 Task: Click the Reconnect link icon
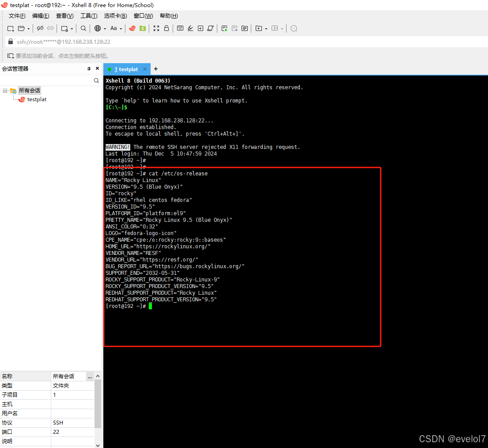pos(50,28)
